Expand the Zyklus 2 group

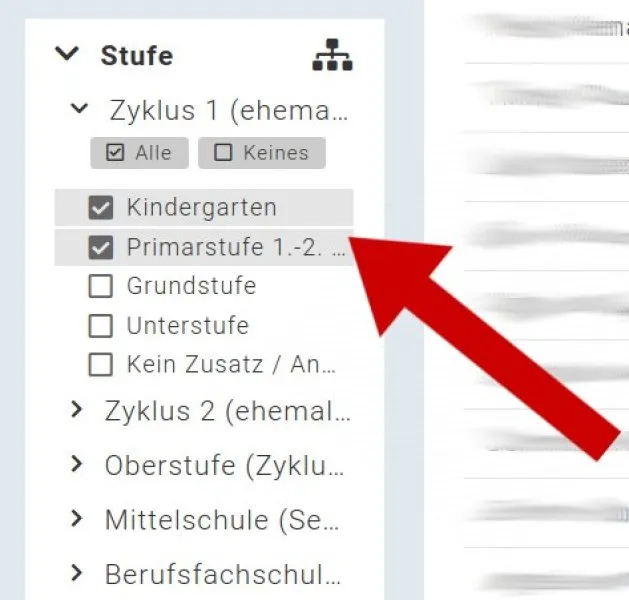click(x=77, y=409)
